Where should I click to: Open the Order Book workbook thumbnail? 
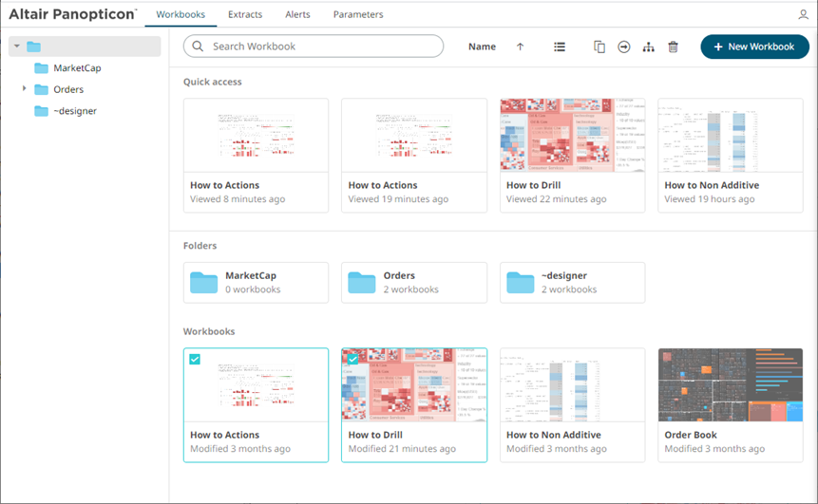coord(731,384)
